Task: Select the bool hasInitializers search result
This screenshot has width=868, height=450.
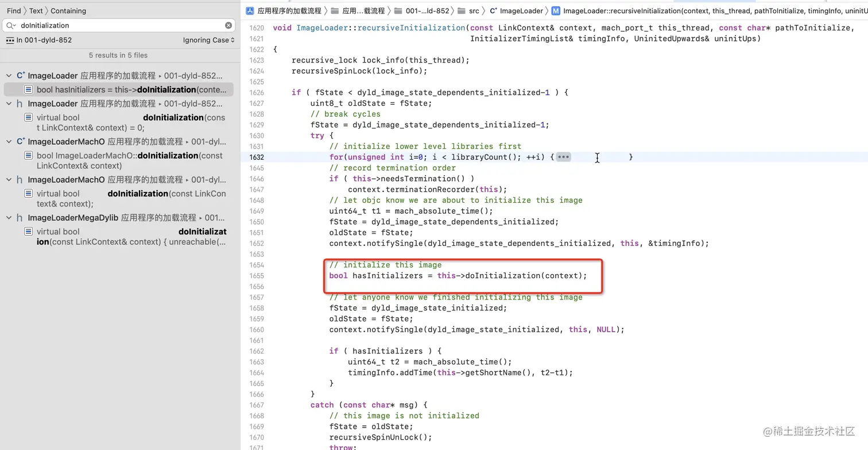Action: tap(118, 90)
